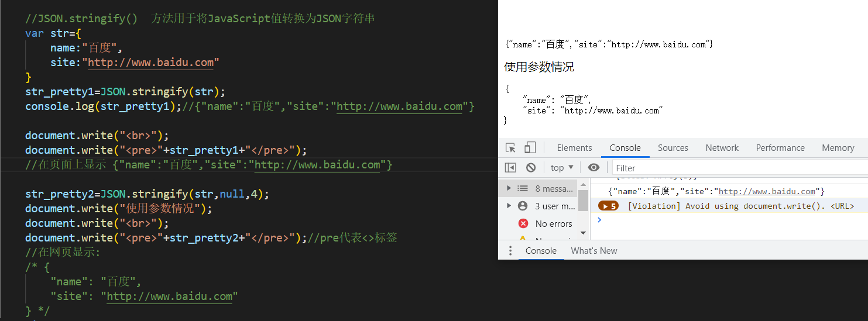This screenshot has width=868, height=321.
Task: Click the str_pretty2=JSON.stringify(str,null,4) line
Action: point(147,194)
